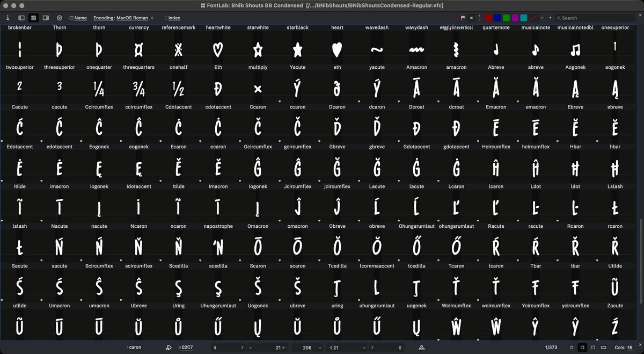Click the stamp icon in status bar

pos(421,348)
